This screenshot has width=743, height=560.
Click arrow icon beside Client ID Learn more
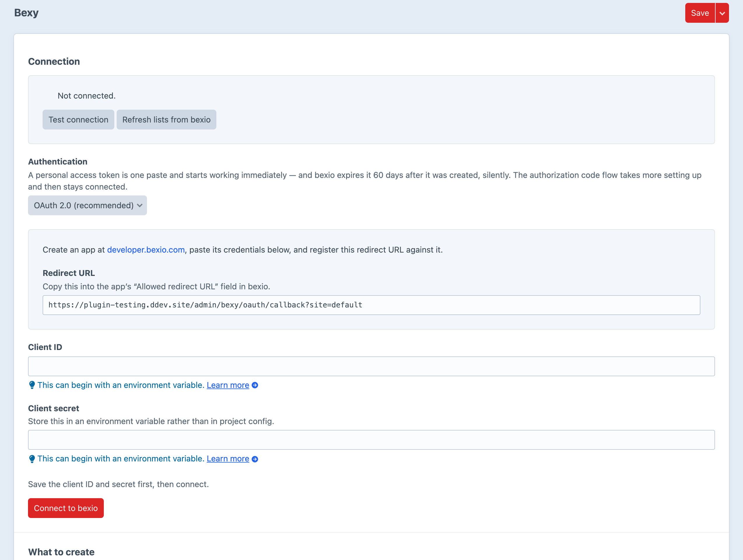[255, 385]
